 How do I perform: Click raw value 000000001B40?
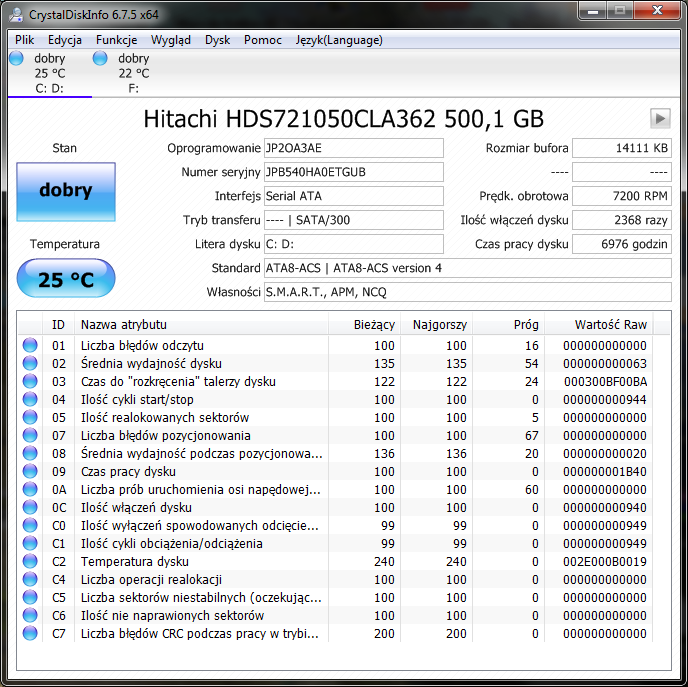pos(605,472)
